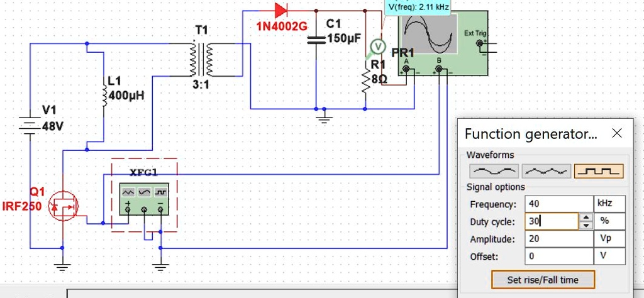Viewport: 644px width, 298px height.
Task: Click the 400µH value label
Action: pyautogui.click(x=126, y=96)
